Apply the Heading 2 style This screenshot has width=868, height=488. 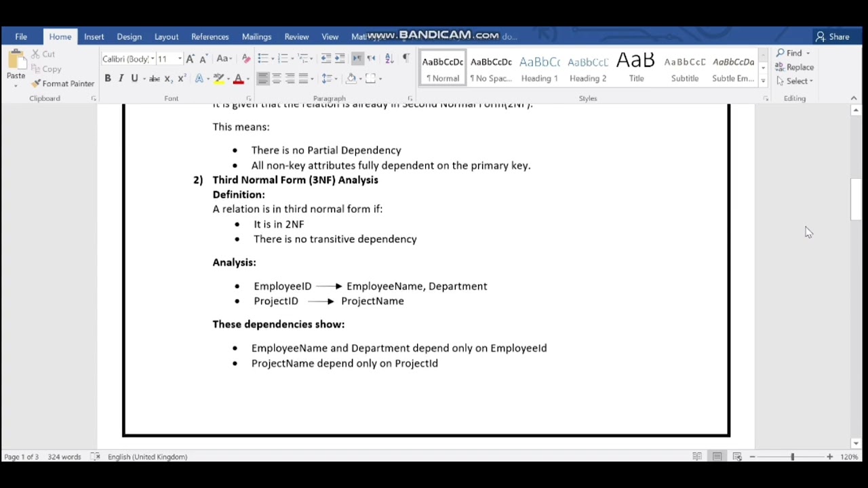[588, 68]
